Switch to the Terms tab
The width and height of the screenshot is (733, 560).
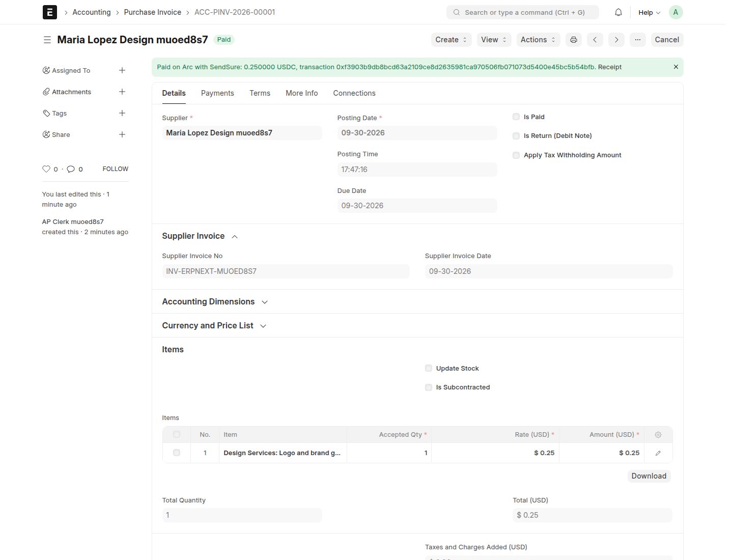tap(260, 93)
